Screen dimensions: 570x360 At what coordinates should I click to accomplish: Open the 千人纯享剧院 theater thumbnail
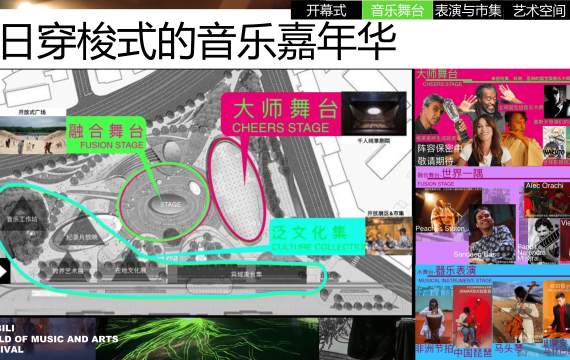[373, 114]
